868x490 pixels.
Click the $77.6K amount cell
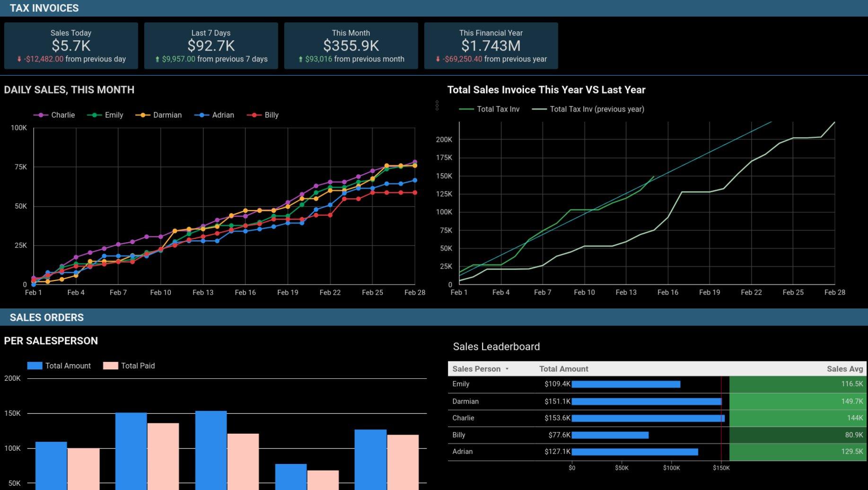click(x=559, y=435)
